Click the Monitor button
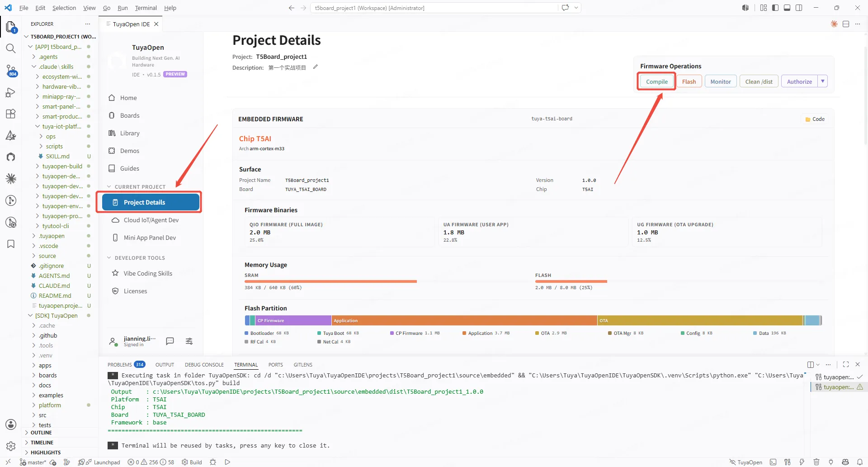The image size is (868, 467). tap(721, 81)
